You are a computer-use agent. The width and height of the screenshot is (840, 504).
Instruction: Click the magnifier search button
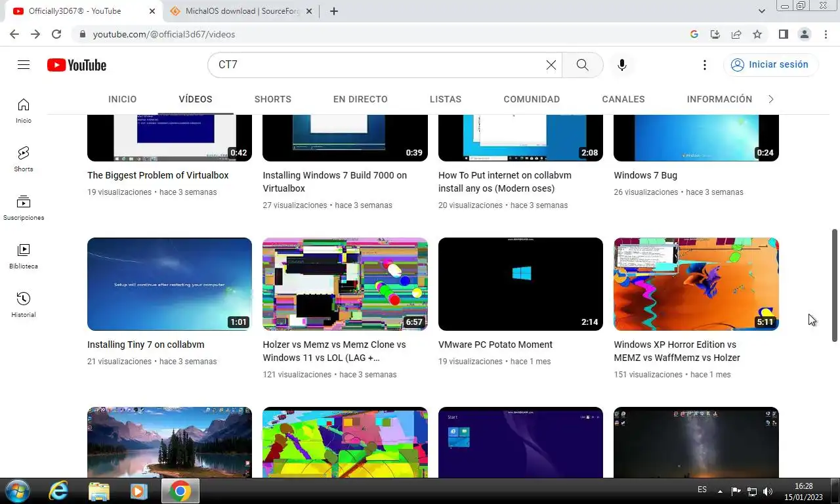pyautogui.click(x=582, y=65)
